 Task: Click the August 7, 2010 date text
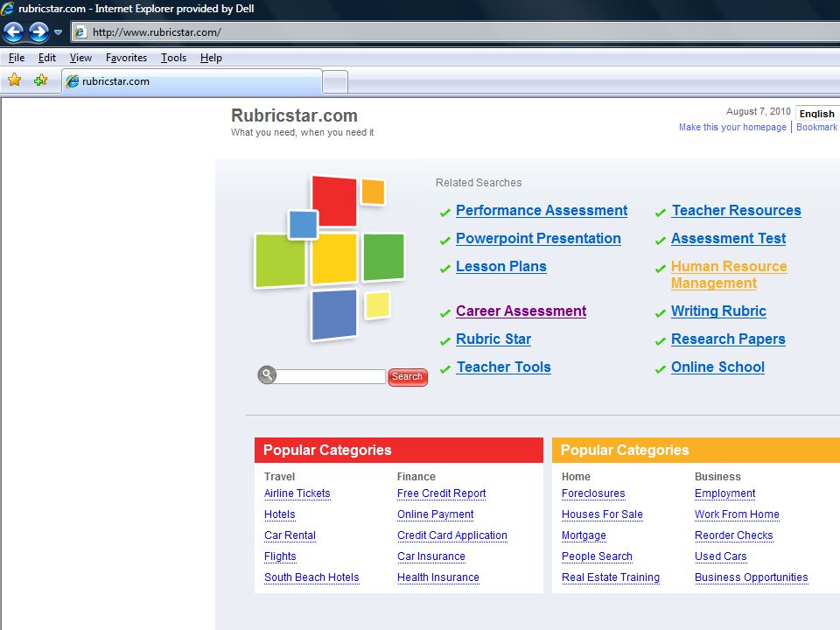pyautogui.click(x=758, y=111)
